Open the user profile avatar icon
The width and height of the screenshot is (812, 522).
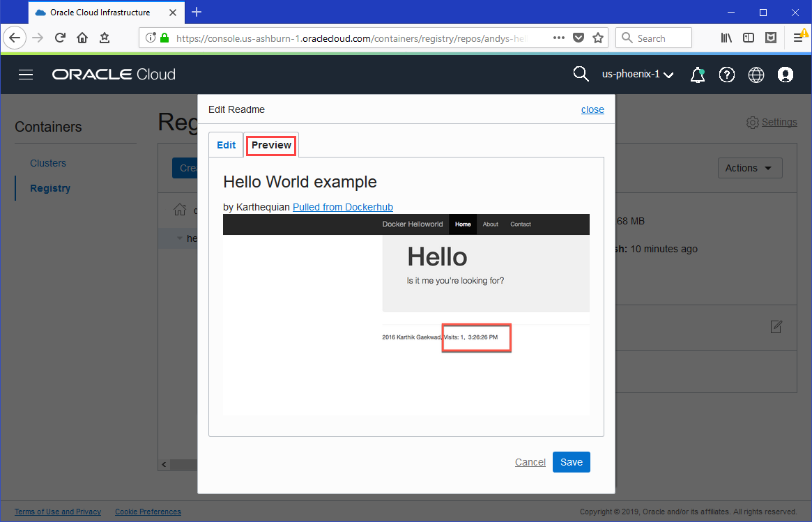point(786,75)
